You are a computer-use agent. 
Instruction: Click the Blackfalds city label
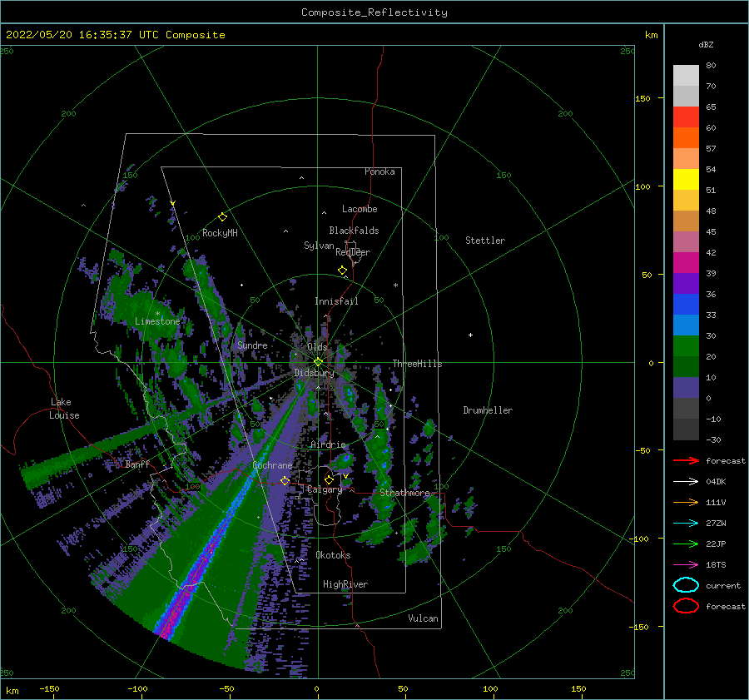(354, 231)
